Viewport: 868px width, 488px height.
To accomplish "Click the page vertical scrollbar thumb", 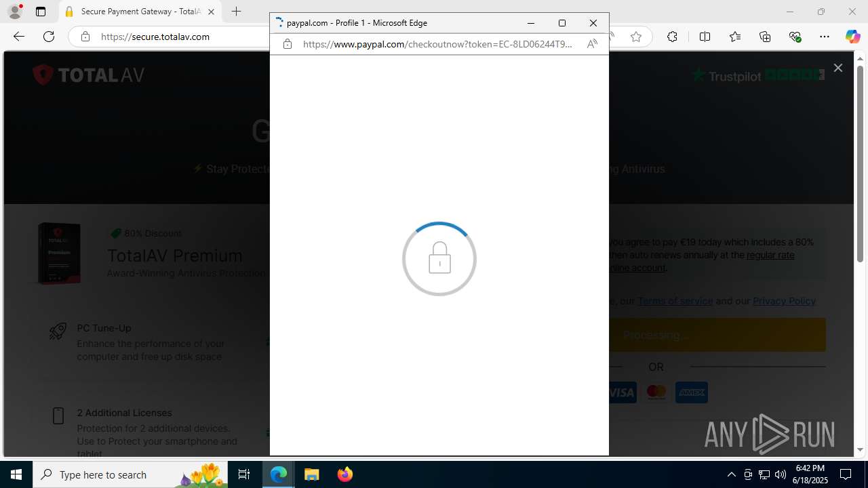I will tap(860, 164).
